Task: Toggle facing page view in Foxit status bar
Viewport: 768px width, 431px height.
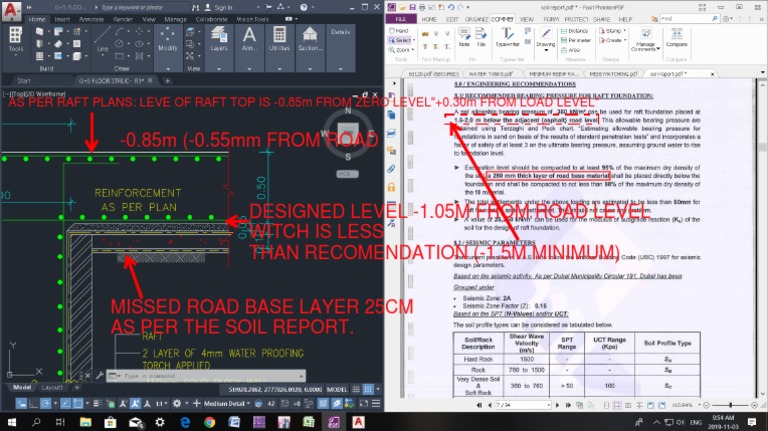Action: pos(628,405)
